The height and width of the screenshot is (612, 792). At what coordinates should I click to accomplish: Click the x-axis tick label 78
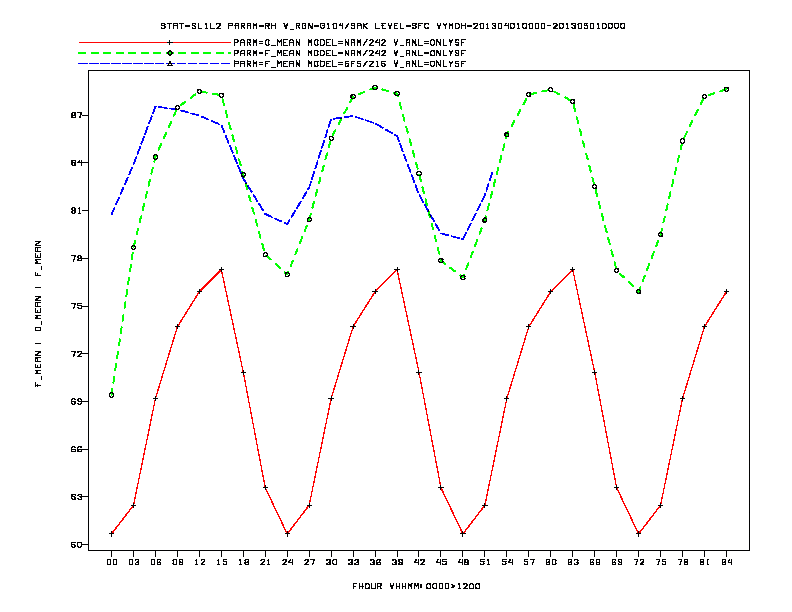click(x=682, y=562)
